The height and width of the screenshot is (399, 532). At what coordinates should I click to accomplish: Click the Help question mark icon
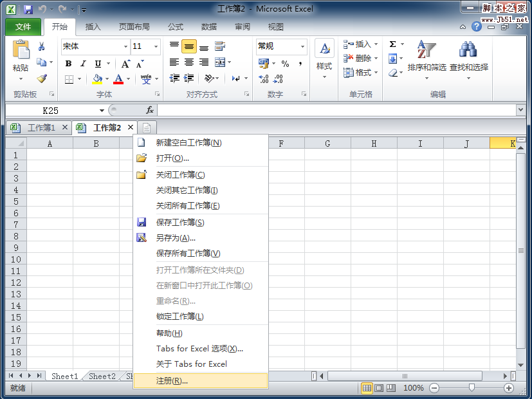pos(477,26)
